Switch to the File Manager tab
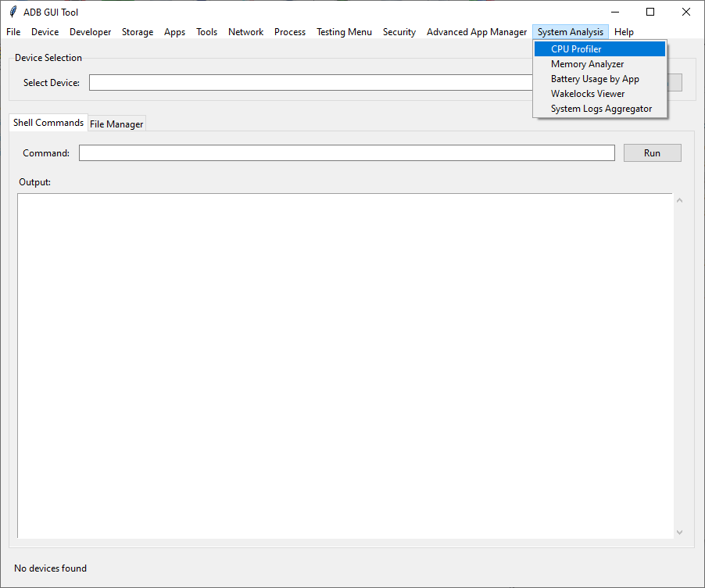The height and width of the screenshot is (588, 705). pos(116,124)
